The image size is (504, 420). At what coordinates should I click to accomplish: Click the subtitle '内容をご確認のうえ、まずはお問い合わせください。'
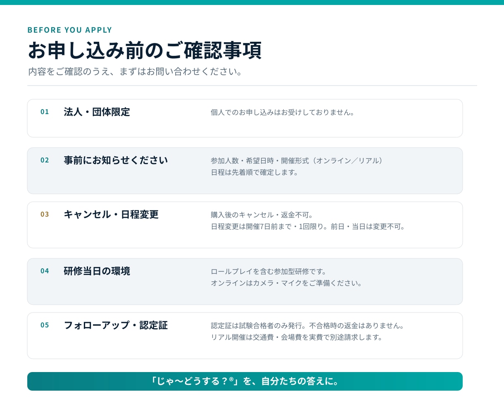click(x=135, y=72)
